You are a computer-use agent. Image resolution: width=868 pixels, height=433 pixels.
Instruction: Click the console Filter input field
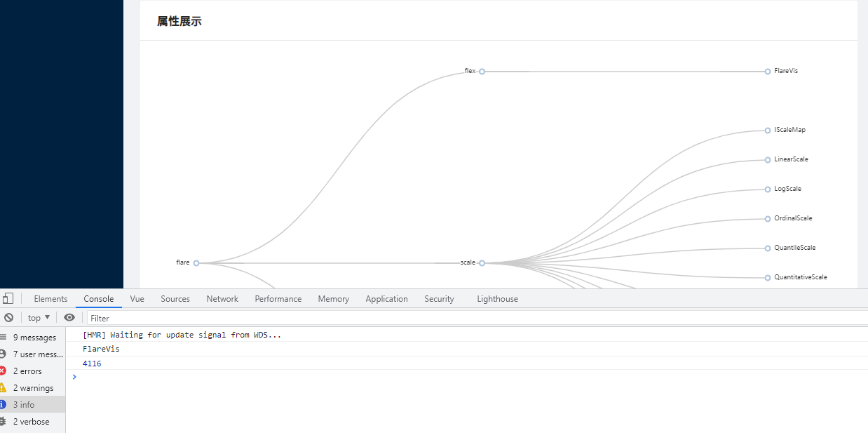(477, 318)
